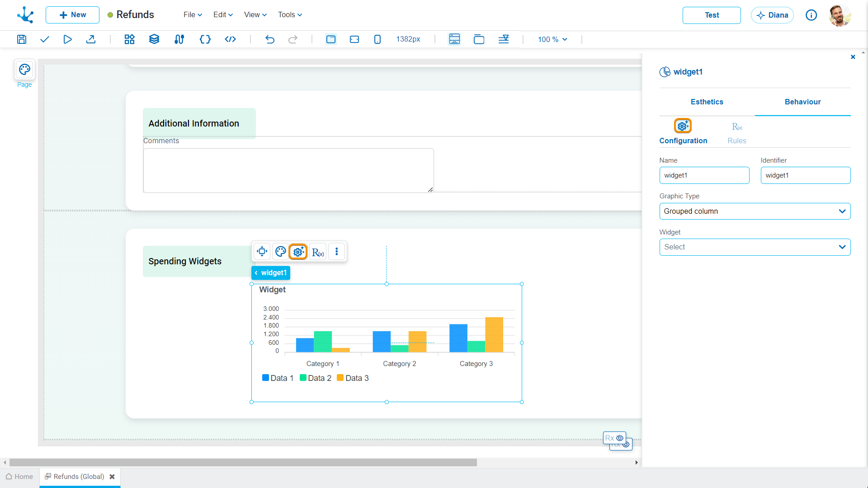The image size is (868, 488).
Task: Close the widget1 properties panel
Action: [x=853, y=57]
